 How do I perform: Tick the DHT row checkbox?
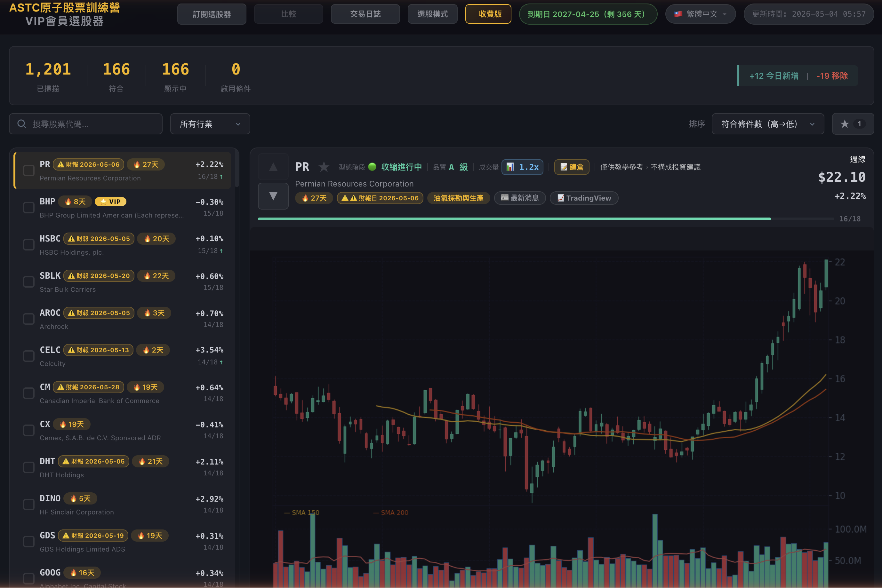[x=29, y=467]
